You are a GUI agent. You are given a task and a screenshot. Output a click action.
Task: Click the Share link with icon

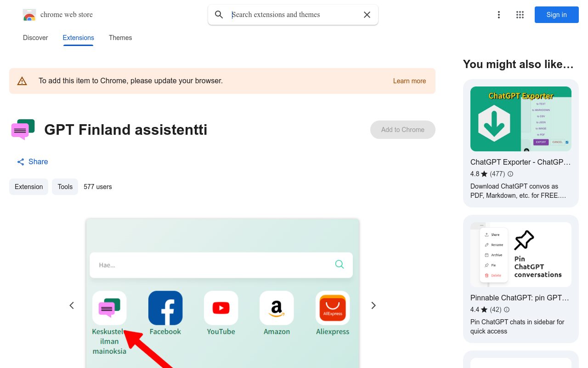click(33, 162)
